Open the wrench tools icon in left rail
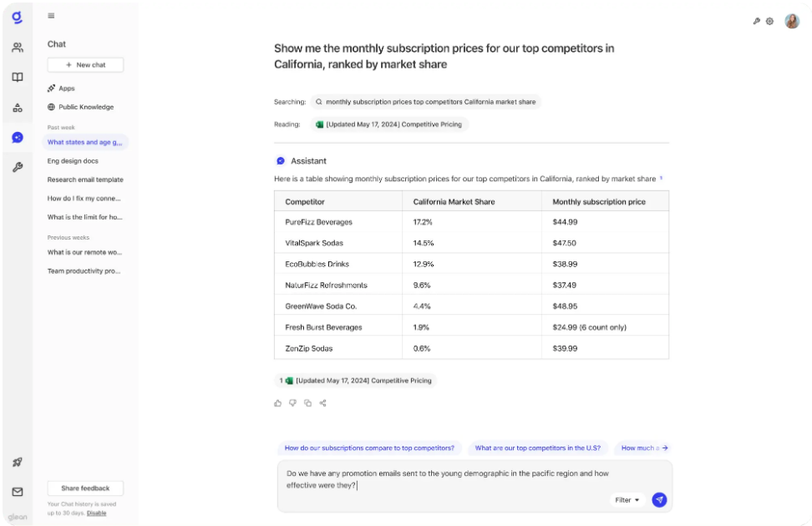This screenshot has width=812, height=526. pyautogui.click(x=17, y=167)
